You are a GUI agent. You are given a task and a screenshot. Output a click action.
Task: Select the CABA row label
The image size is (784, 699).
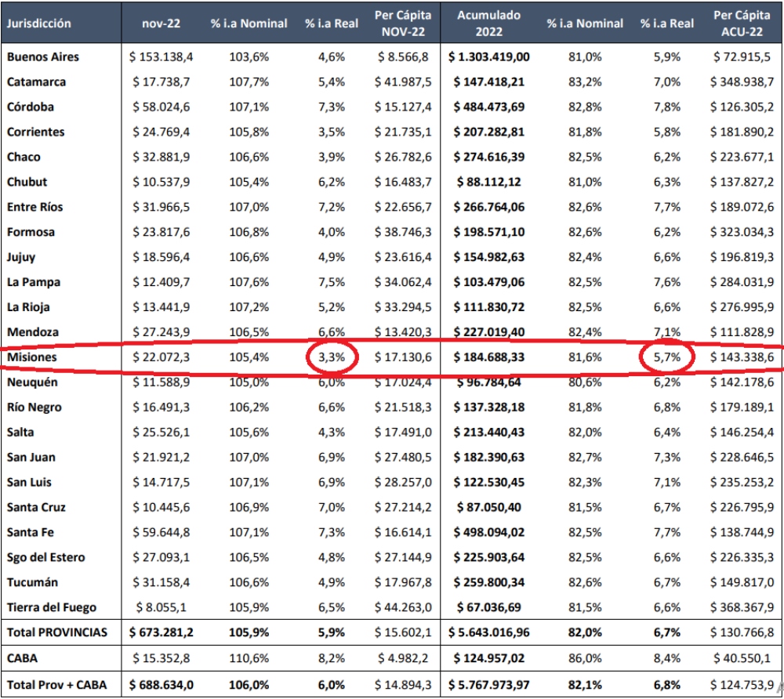tap(23, 657)
